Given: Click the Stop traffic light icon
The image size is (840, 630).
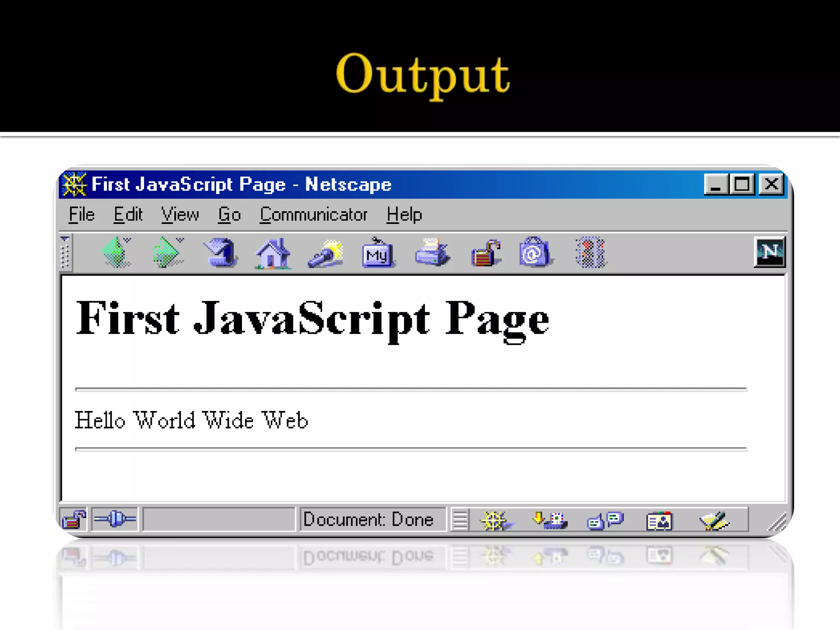Looking at the screenshot, I should [x=590, y=252].
